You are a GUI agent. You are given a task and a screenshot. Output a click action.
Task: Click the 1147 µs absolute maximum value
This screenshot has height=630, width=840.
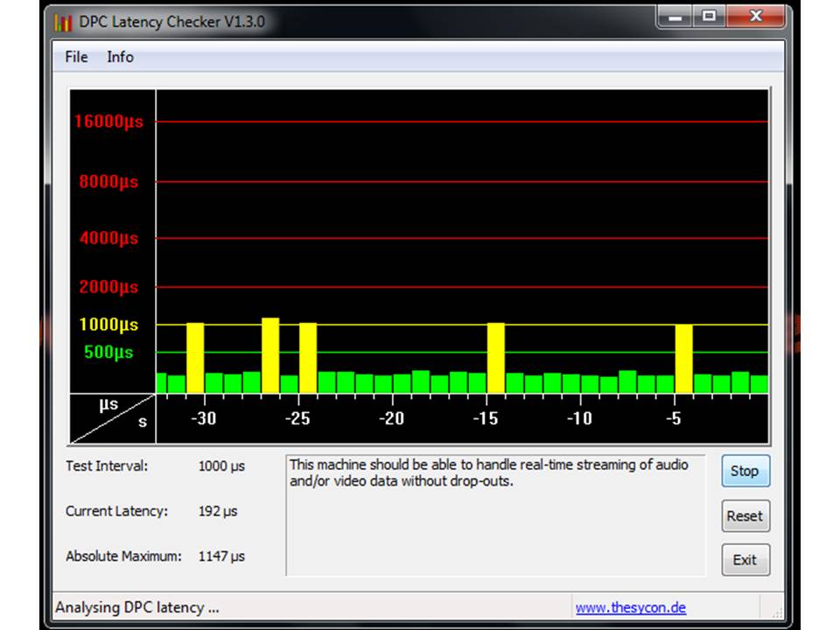pyautogui.click(x=221, y=556)
